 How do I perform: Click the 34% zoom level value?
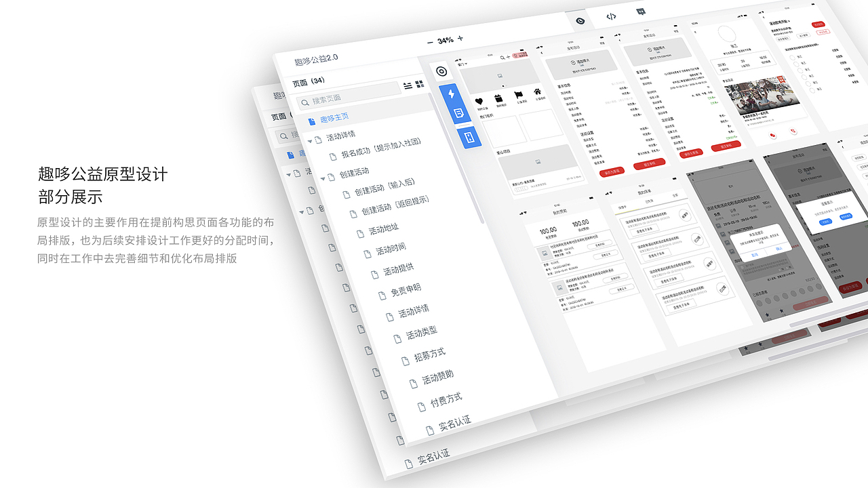click(446, 41)
